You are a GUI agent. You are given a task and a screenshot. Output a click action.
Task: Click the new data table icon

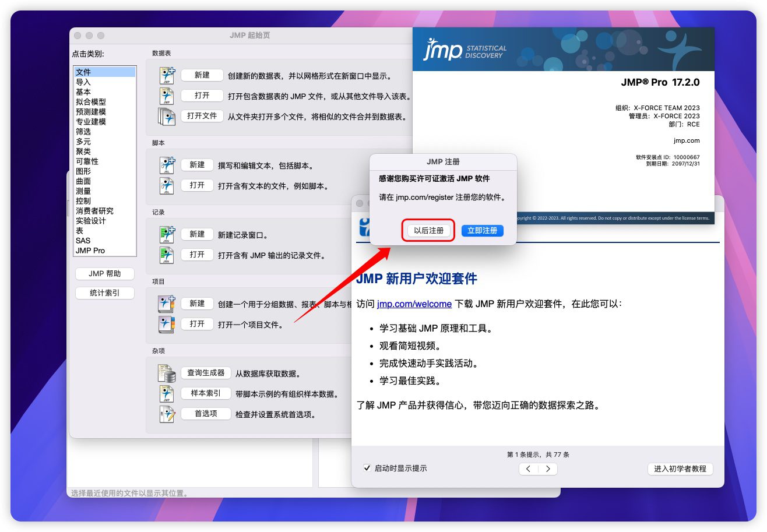point(167,76)
